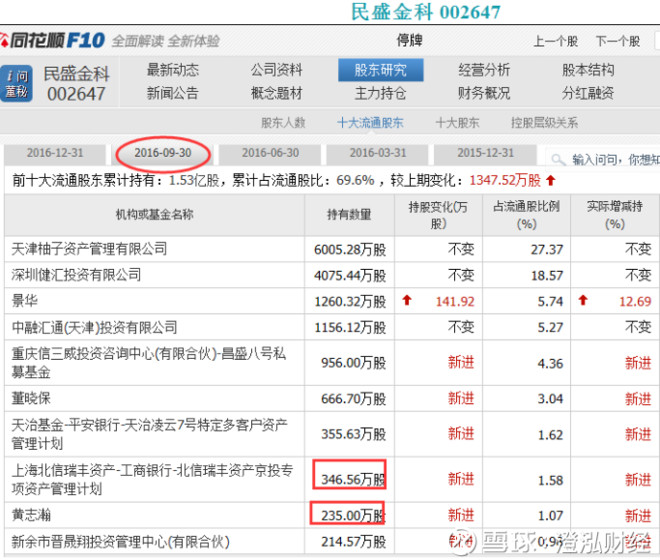Open the 财务概况 menu item

coord(484,93)
